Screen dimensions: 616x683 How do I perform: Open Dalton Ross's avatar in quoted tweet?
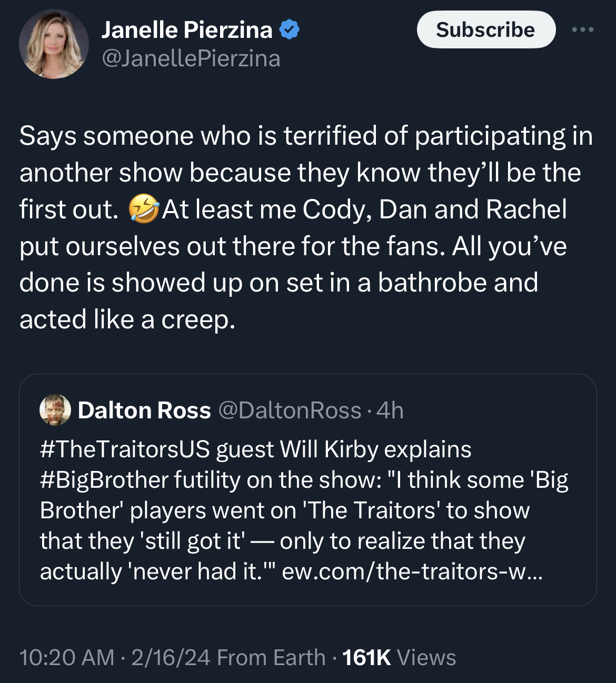[55, 410]
